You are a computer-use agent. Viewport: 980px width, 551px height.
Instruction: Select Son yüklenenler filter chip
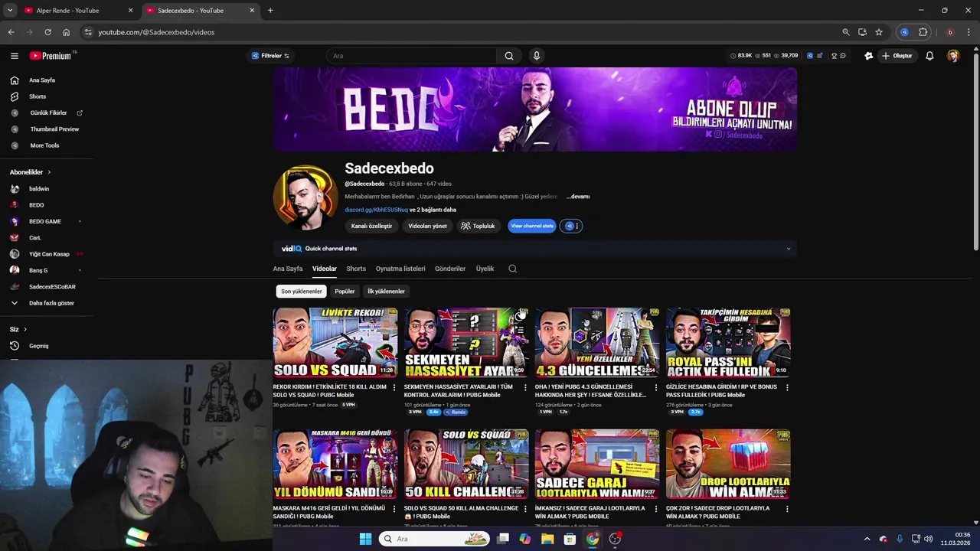tap(301, 292)
